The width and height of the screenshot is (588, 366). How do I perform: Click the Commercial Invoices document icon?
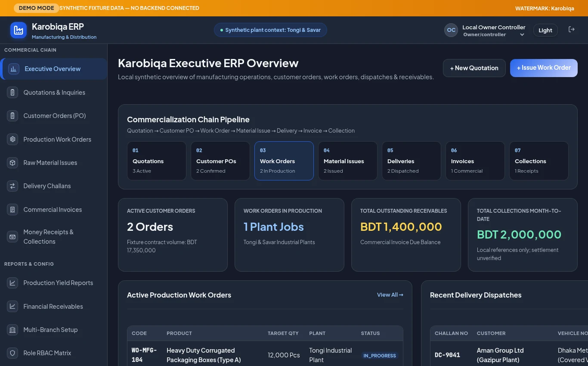coord(12,210)
